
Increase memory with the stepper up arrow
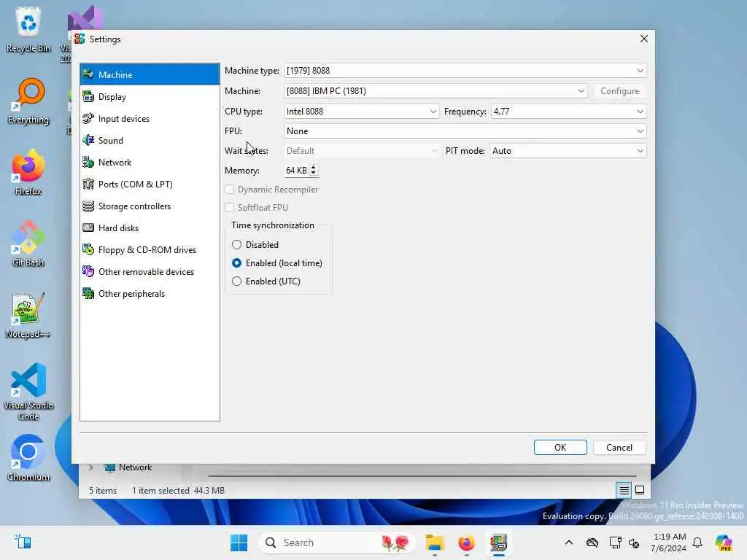click(313, 167)
